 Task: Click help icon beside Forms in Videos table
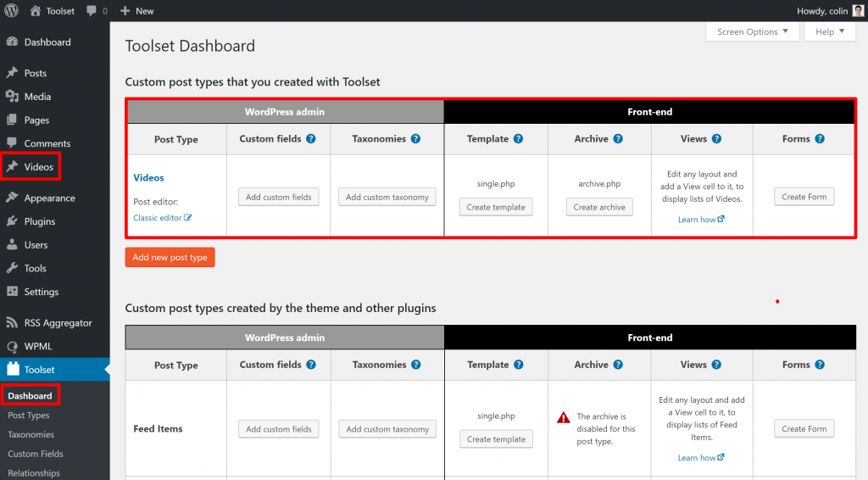(x=820, y=138)
